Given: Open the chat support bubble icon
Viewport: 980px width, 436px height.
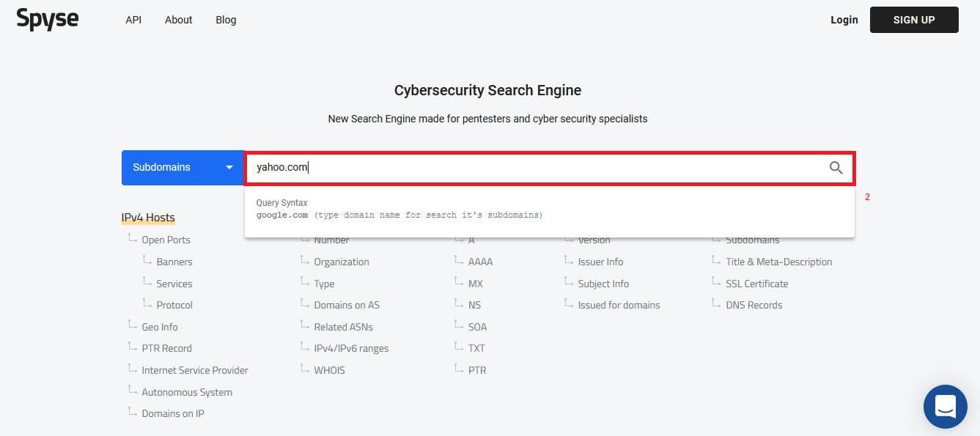Looking at the screenshot, I should pyautogui.click(x=946, y=407).
